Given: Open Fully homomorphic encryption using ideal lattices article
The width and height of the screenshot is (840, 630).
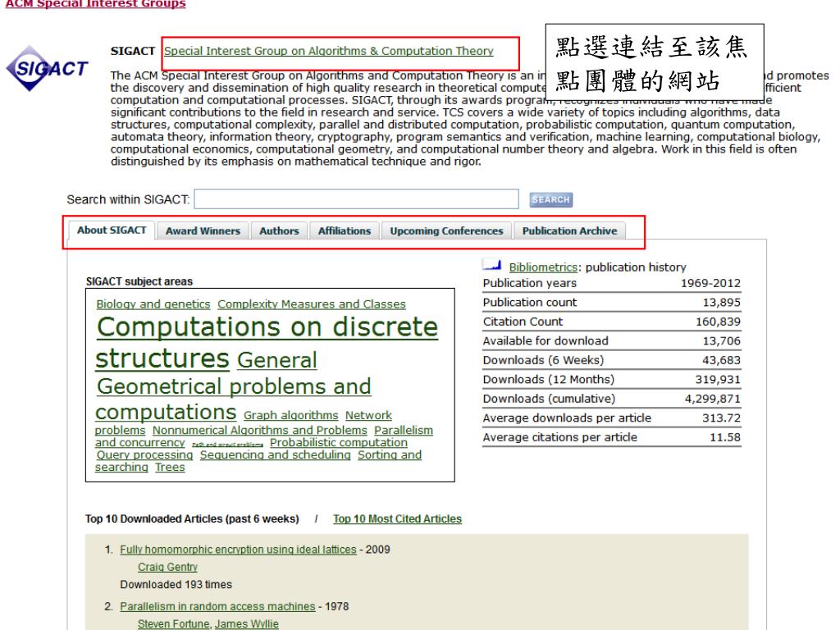Looking at the screenshot, I should pyautogui.click(x=238, y=550).
